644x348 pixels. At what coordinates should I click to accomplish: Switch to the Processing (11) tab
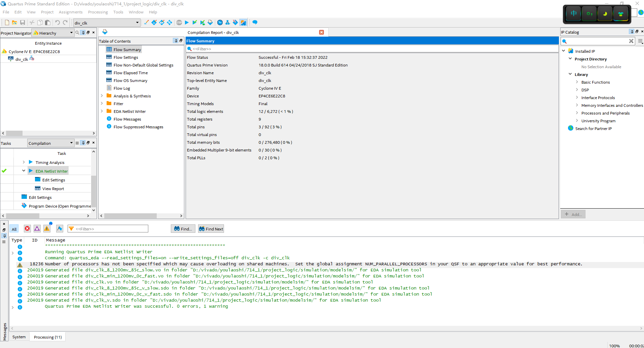click(48, 337)
